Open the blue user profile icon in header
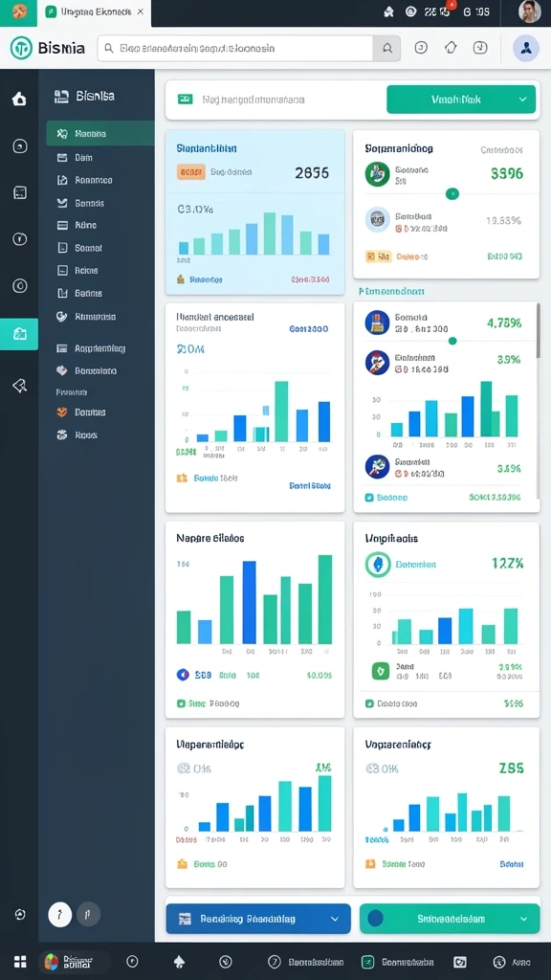Image resolution: width=551 pixels, height=980 pixels. click(x=525, y=48)
